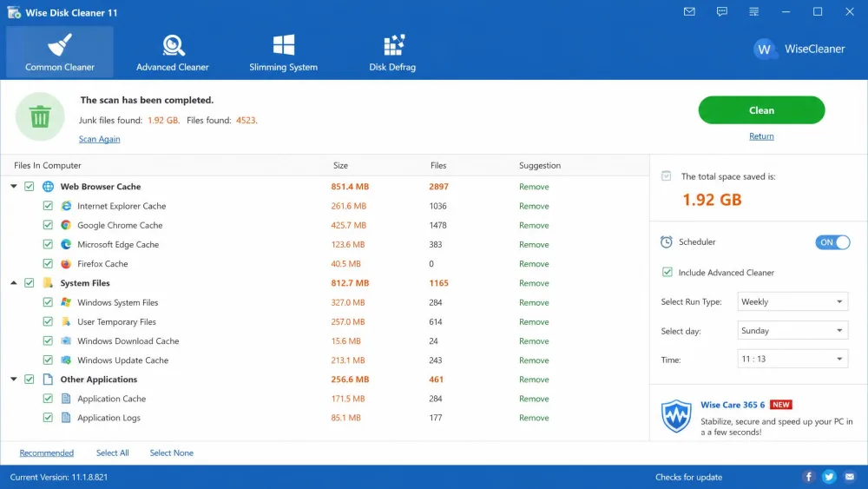Click the Application Logs file icon
The width and height of the screenshot is (868, 489).
66,418
